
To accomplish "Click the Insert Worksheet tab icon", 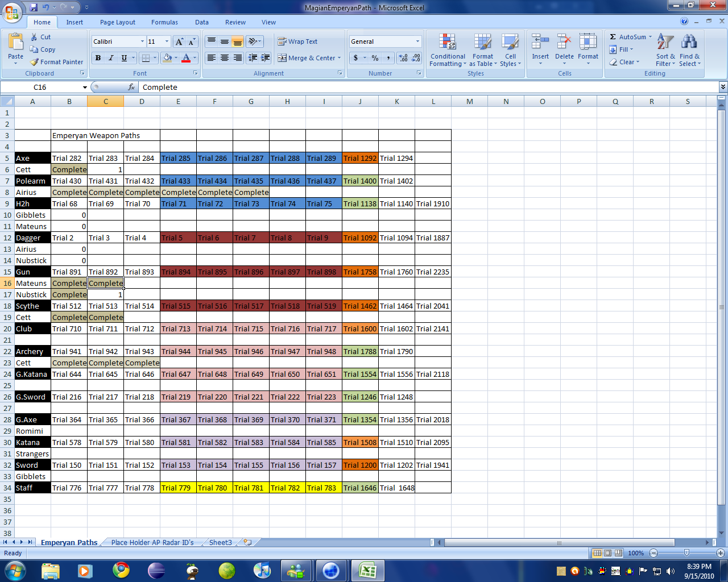I will [247, 542].
